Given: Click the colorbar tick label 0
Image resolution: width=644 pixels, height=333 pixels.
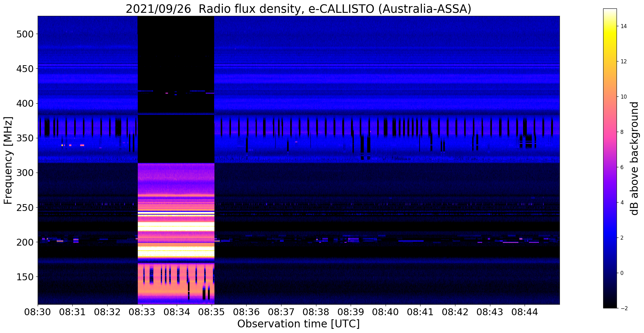Looking at the screenshot, I should coord(622,273).
